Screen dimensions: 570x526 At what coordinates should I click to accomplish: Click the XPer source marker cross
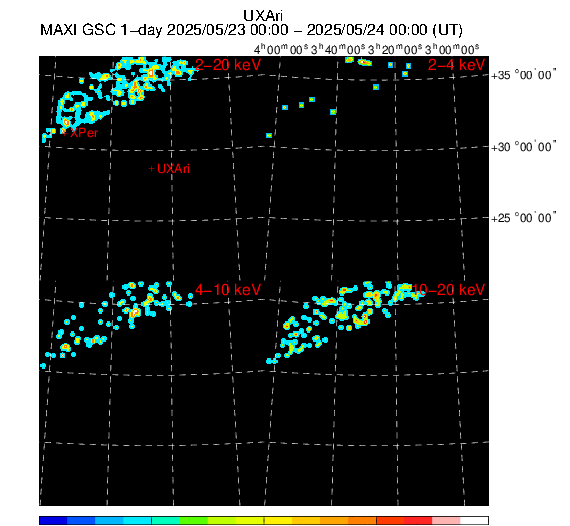65,133
